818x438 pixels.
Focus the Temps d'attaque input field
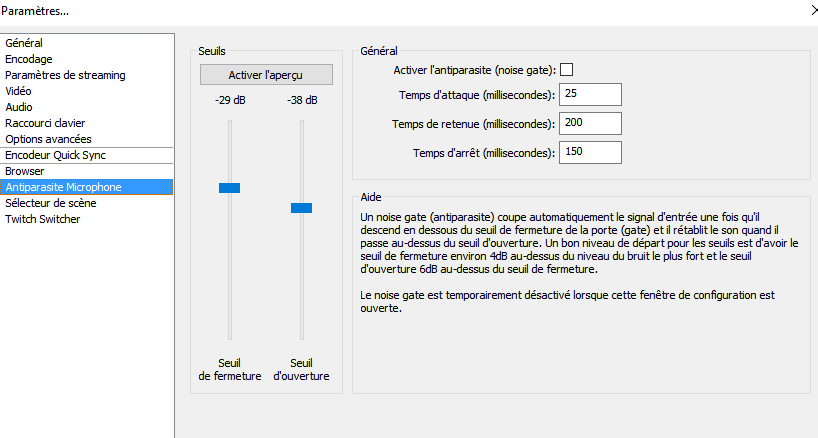click(x=590, y=94)
